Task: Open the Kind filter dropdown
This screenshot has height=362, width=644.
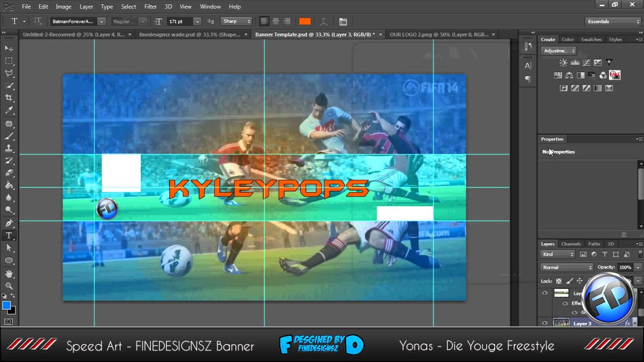Action: pos(557,254)
